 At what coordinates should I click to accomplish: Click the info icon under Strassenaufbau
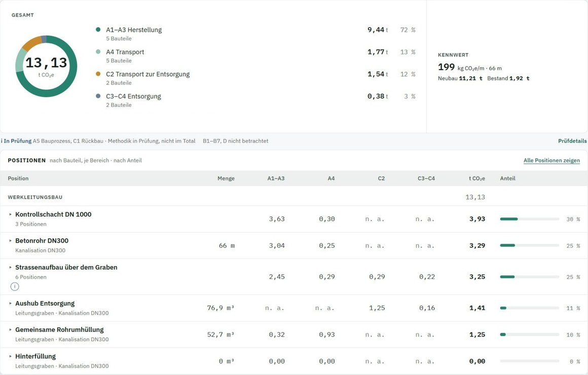[15, 286]
